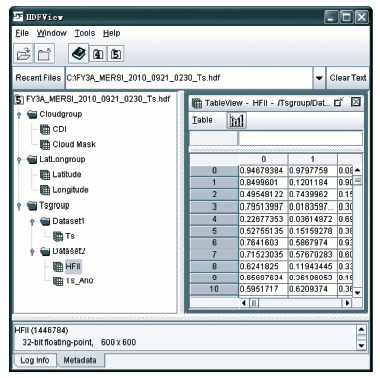Click the Clear Text button

point(348,78)
